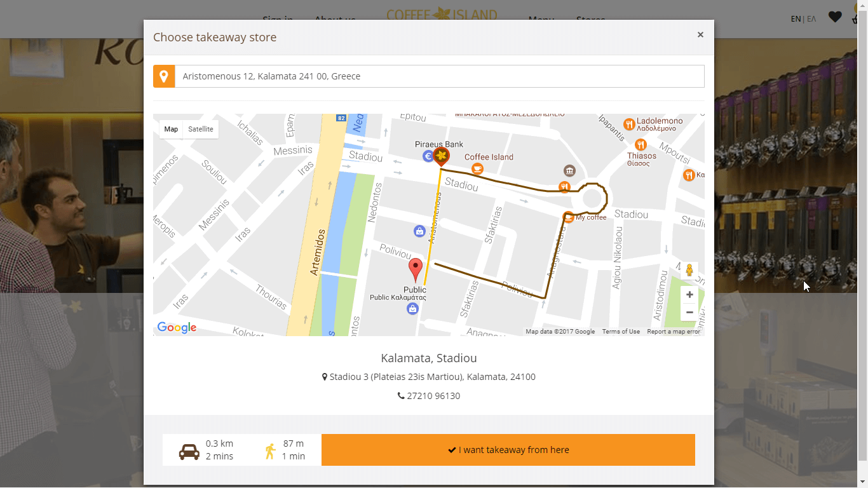This screenshot has height=488, width=868.
Task: Click the red destination pin on map
Action: click(416, 271)
